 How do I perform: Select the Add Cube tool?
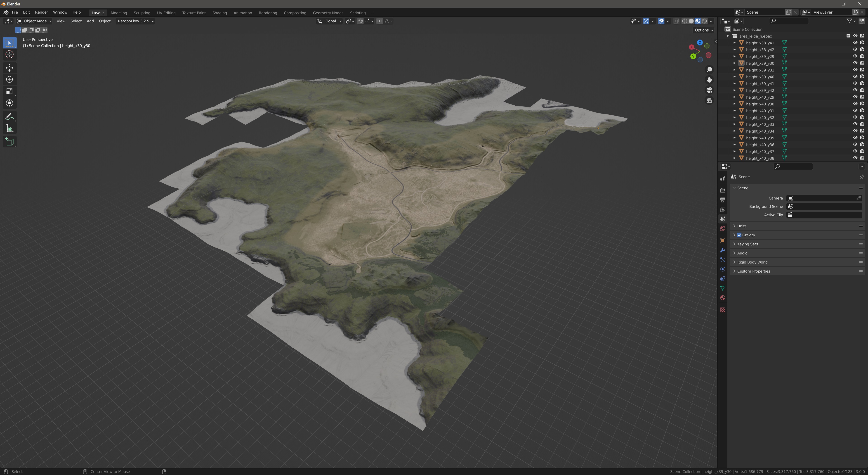9,142
